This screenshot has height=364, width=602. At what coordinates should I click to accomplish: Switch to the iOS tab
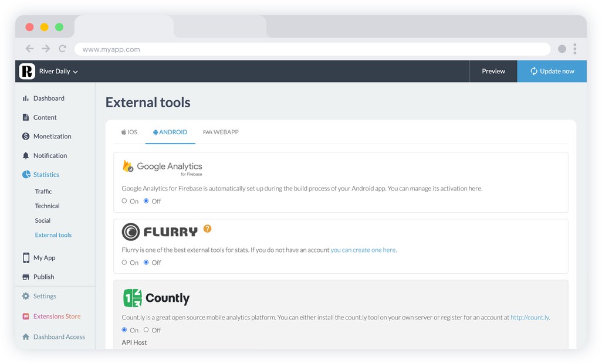tap(130, 132)
